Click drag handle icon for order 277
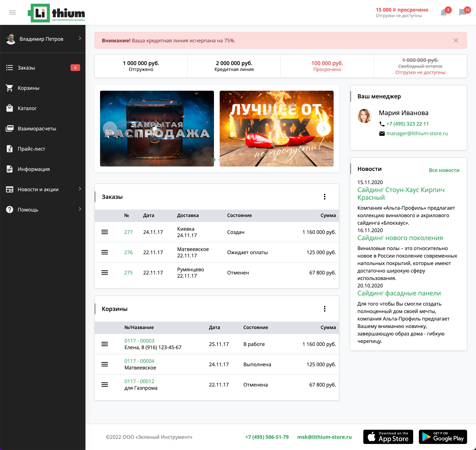 pos(105,232)
